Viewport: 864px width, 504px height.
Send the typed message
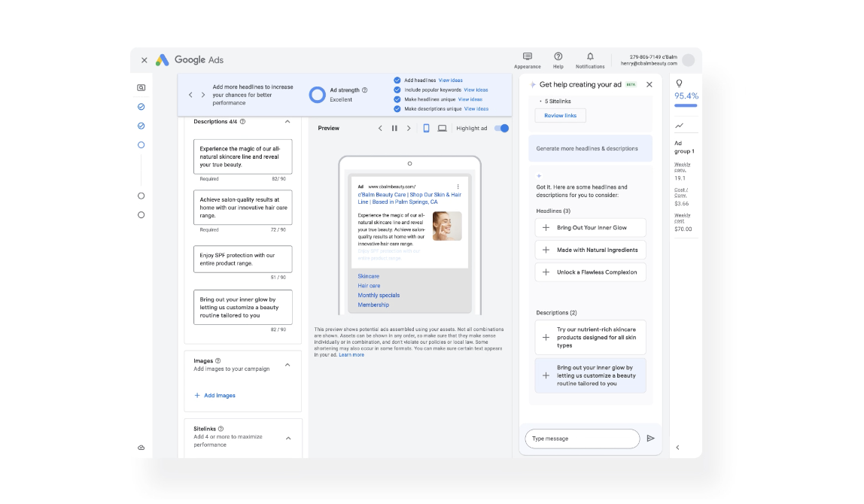(650, 439)
